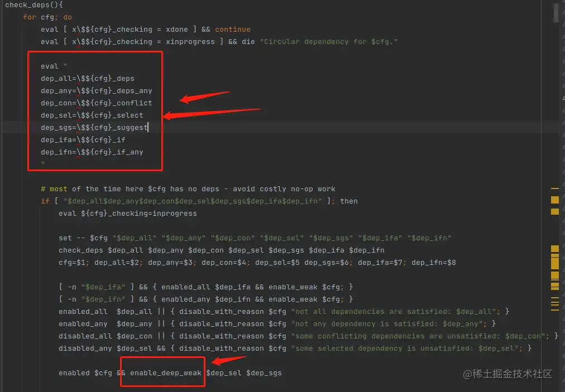Click the highlighted 'dep_sgs' line with the caret
The height and width of the screenshot is (392, 565).
click(92, 127)
